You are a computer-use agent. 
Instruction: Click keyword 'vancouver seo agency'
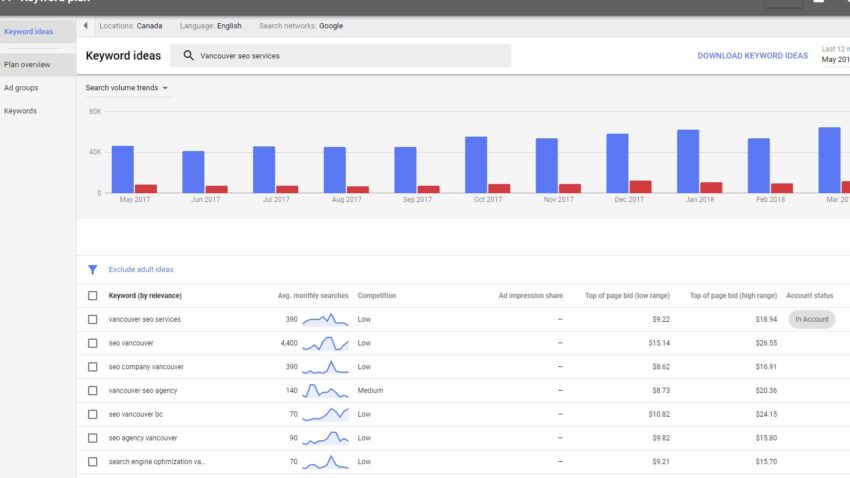(143, 390)
